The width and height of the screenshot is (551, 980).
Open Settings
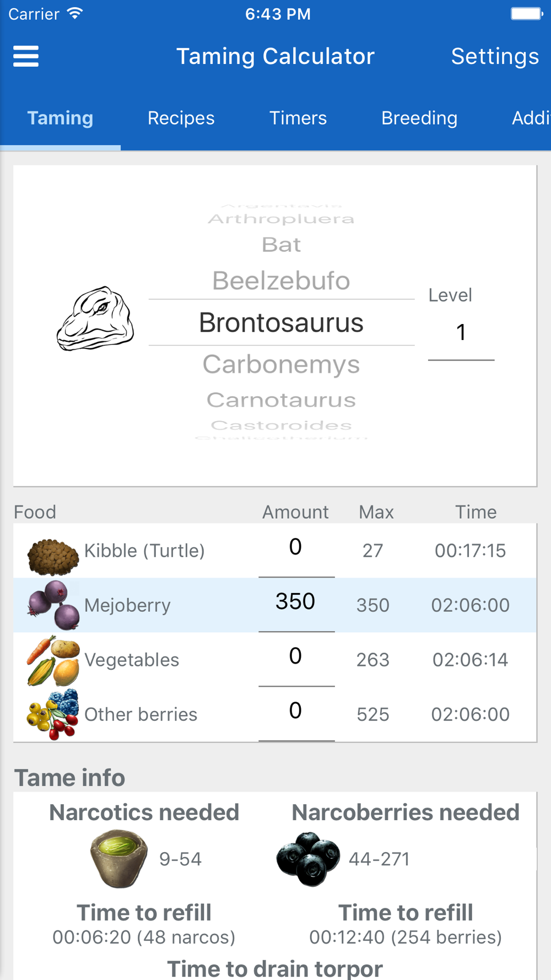[x=495, y=56]
